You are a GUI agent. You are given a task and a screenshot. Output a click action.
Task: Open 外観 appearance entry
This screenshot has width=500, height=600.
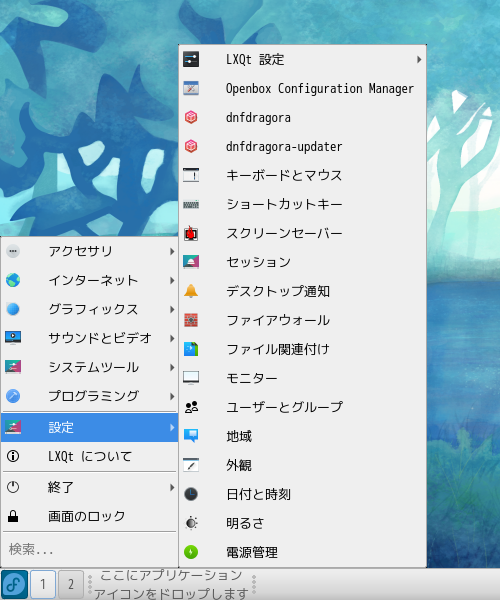[x=302, y=465]
